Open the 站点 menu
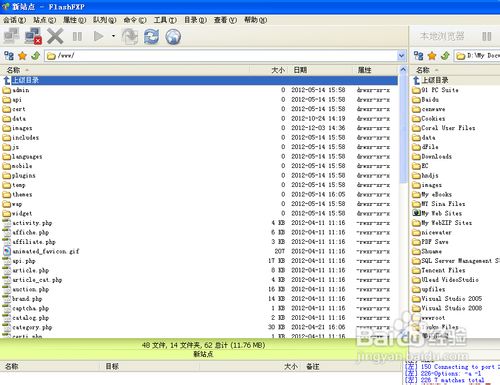This screenshot has width=500, height=385. (x=44, y=20)
